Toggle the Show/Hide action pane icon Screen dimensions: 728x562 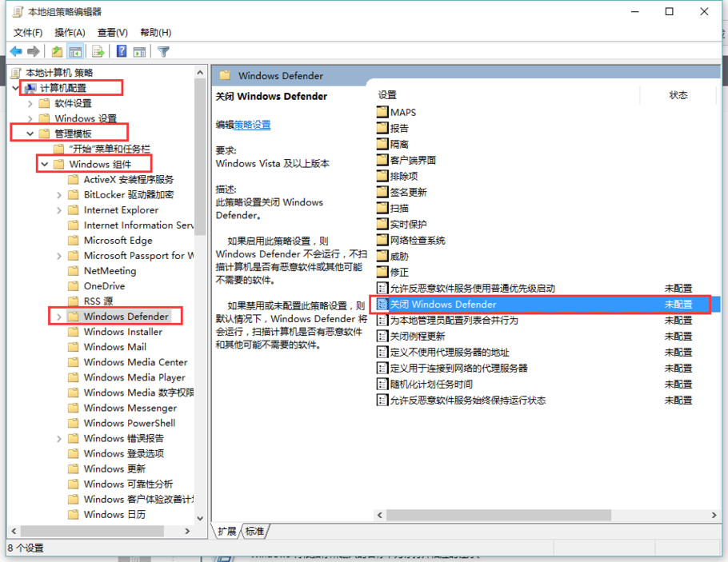(139, 52)
